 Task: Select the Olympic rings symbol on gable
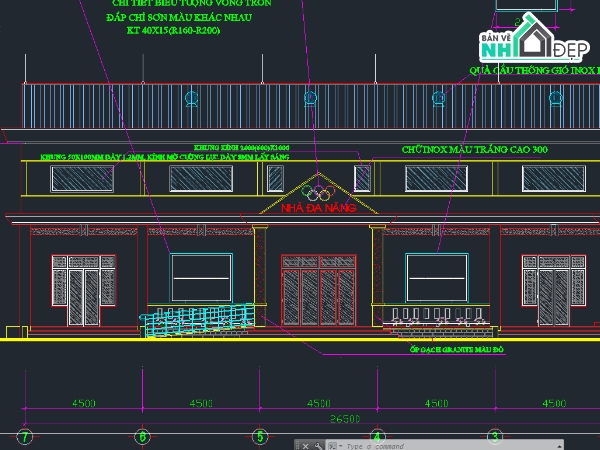tap(318, 192)
